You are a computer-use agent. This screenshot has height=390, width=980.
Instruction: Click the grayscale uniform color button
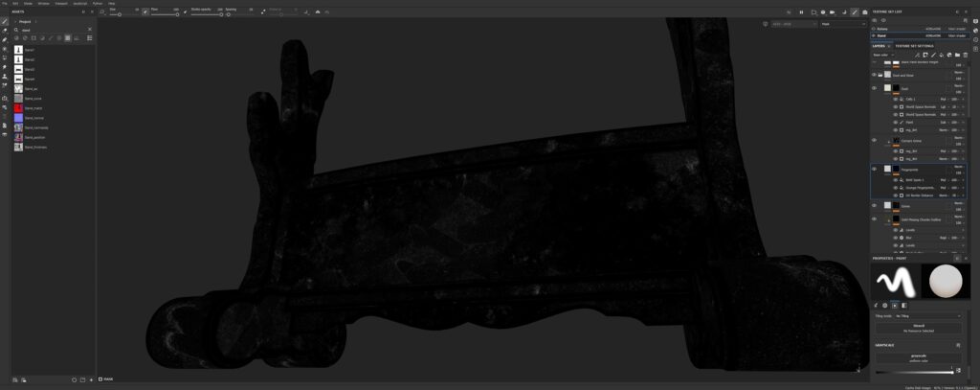click(918, 358)
